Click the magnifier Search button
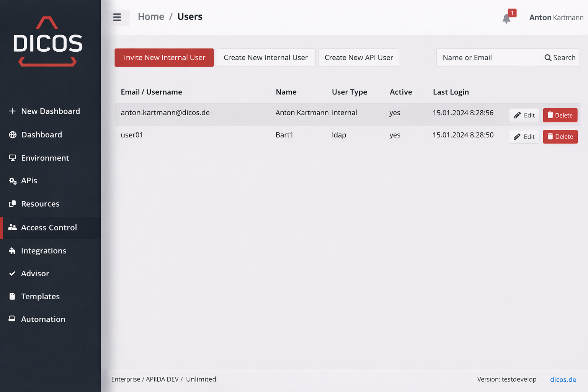Image resolution: width=588 pixels, height=392 pixels. (559, 58)
